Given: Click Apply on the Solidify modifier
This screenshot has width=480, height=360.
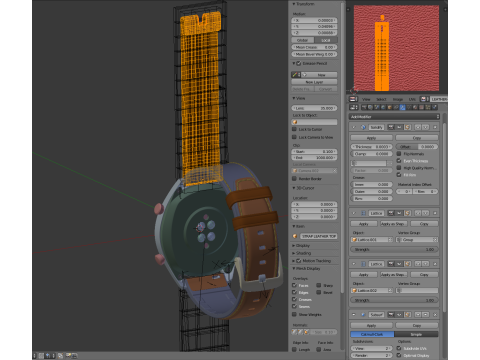Looking at the screenshot, I should [x=371, y=138].
